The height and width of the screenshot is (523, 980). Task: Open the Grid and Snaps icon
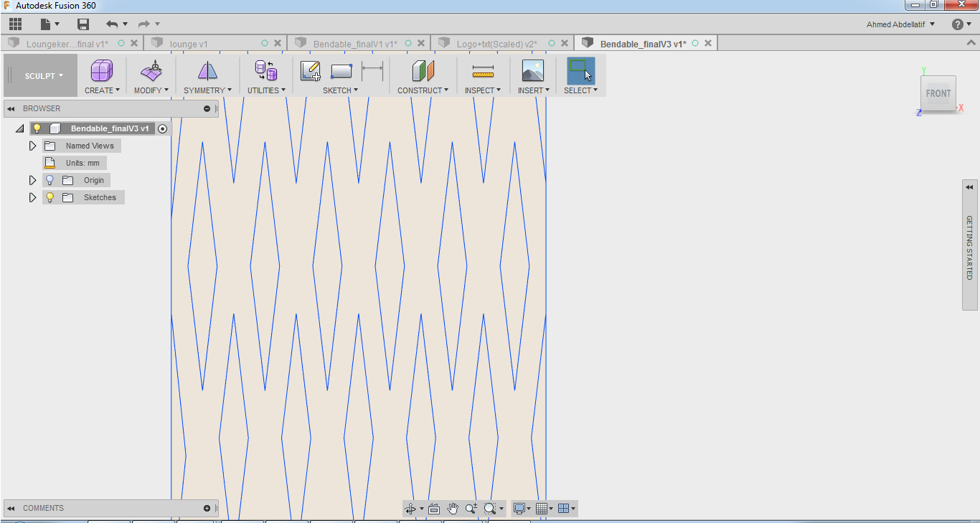click(542, 509)
